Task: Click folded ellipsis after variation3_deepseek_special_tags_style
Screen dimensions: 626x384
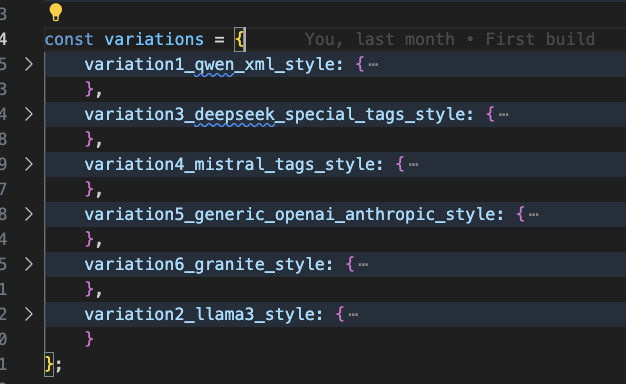Action: [503, 115]
